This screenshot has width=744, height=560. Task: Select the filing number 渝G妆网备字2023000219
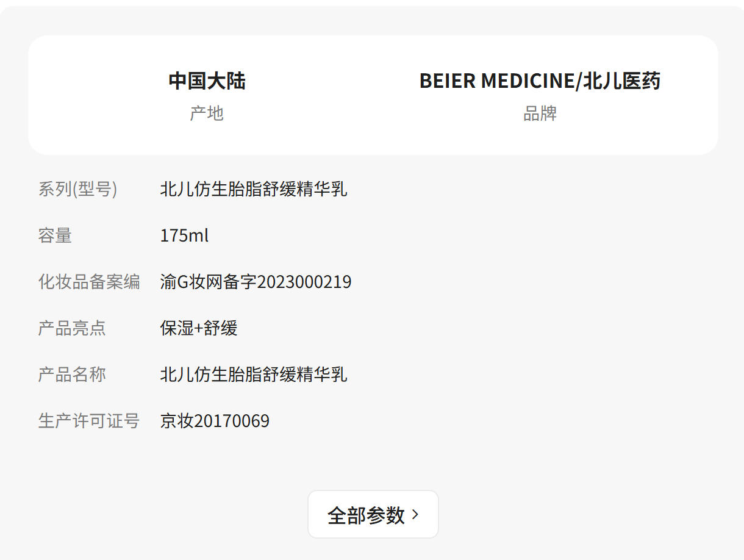256,282
